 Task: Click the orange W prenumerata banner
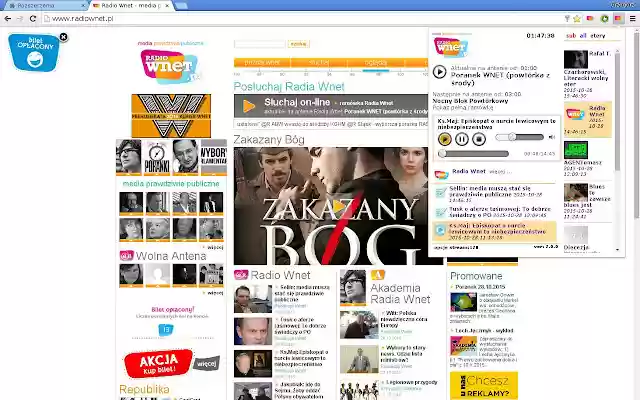pos(171,116)
